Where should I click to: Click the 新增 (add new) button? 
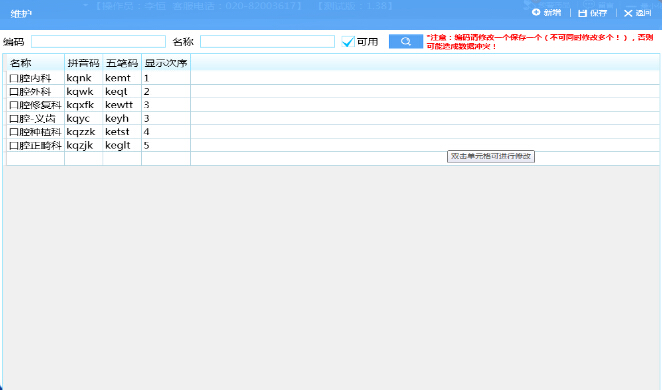pyautogui.click(x=546, y=13)
